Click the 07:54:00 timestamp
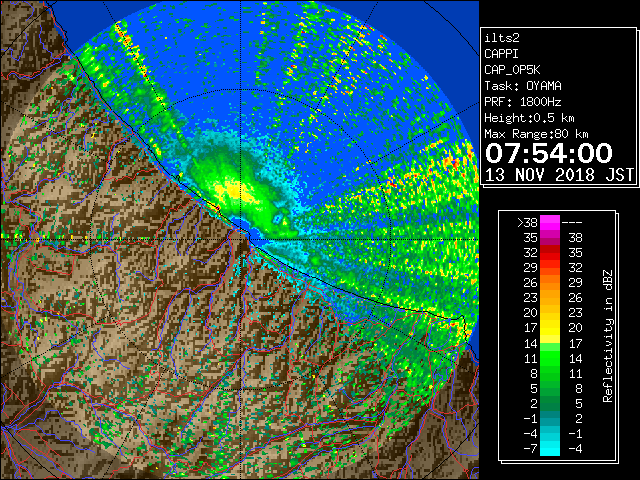 pos(549,153)
